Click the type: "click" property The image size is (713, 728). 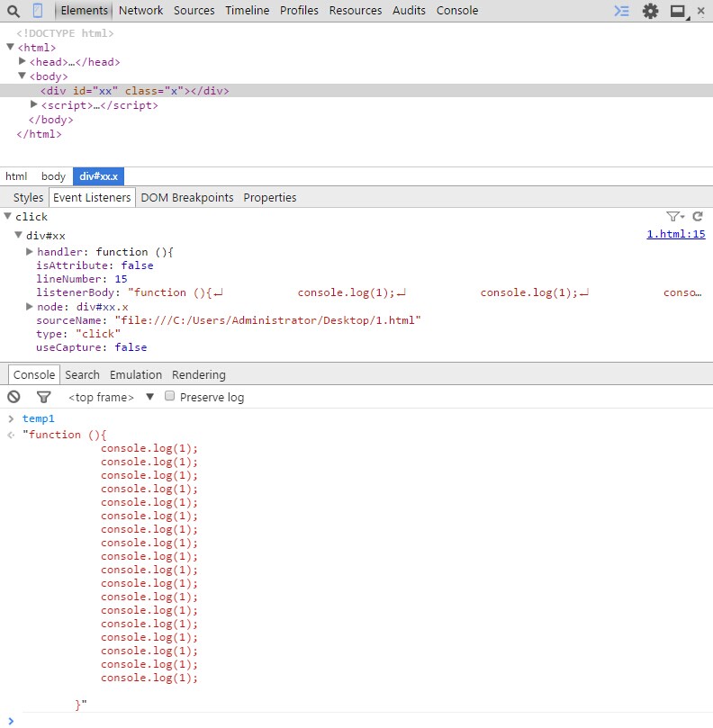tap(78, 333)
